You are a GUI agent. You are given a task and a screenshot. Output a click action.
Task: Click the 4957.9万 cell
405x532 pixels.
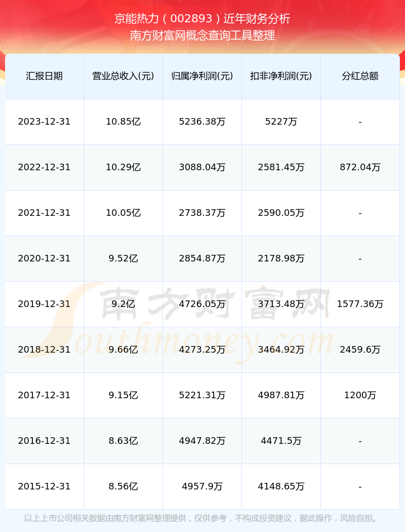pyautogui.click(x=202, y=486)
